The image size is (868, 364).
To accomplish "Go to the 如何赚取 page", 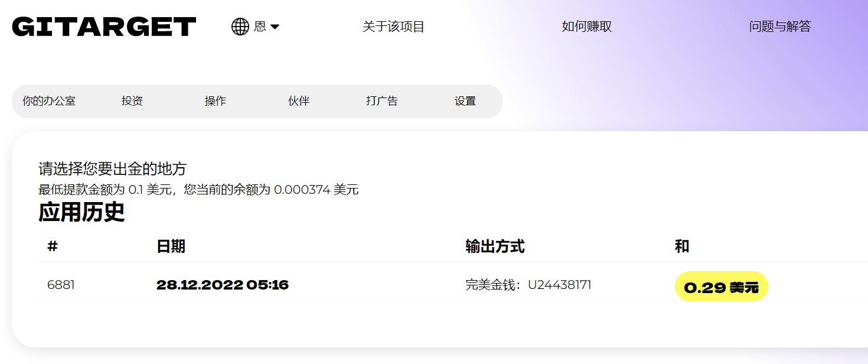I will pos(586,27).
